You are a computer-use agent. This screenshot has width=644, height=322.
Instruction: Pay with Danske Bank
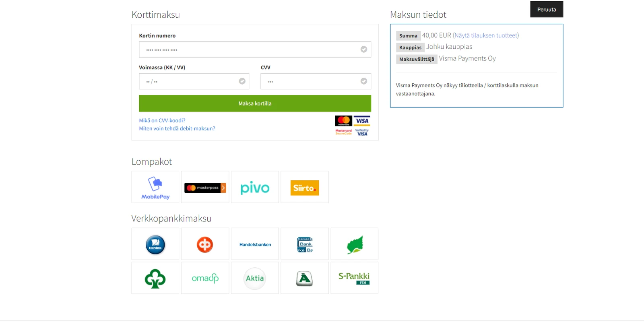(305, 244)
